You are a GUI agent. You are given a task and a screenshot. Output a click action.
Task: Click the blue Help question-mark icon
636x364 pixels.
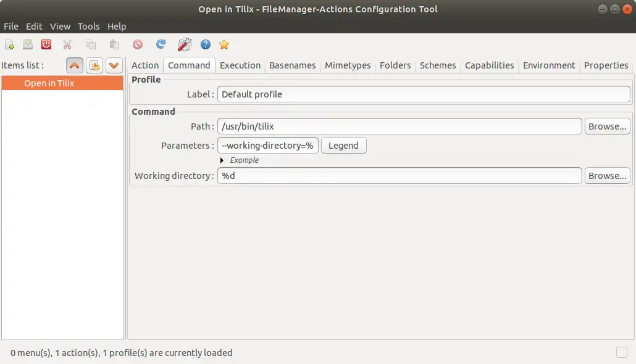pyautogui.click(x=206, y=44)
